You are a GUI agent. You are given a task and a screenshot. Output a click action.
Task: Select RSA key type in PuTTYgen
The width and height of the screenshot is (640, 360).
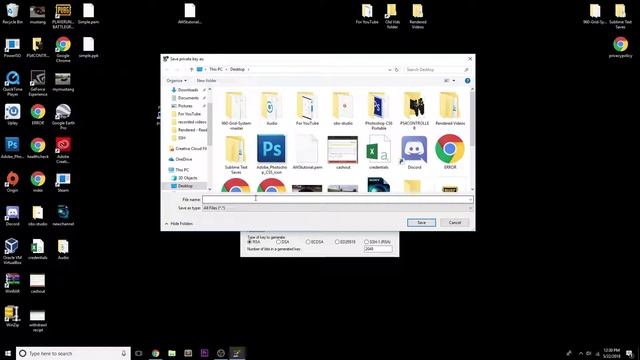pyautogui.click(x=254, y=242)
